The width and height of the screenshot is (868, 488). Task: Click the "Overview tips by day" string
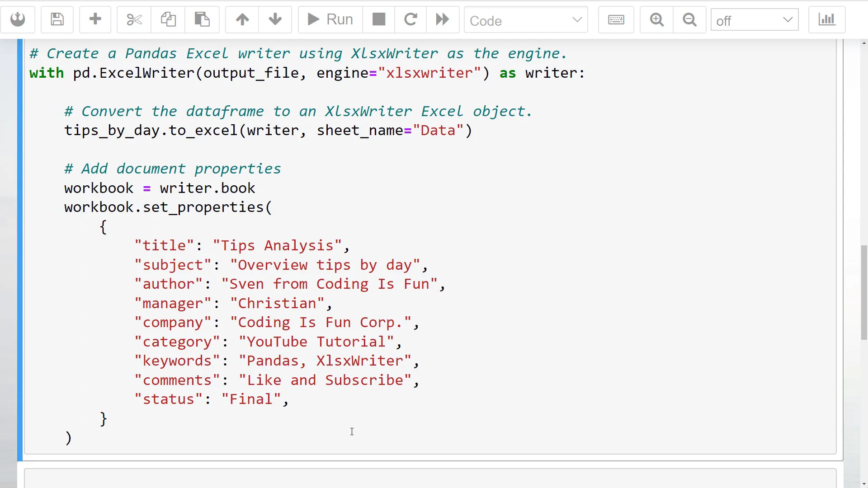click(325, 265)
